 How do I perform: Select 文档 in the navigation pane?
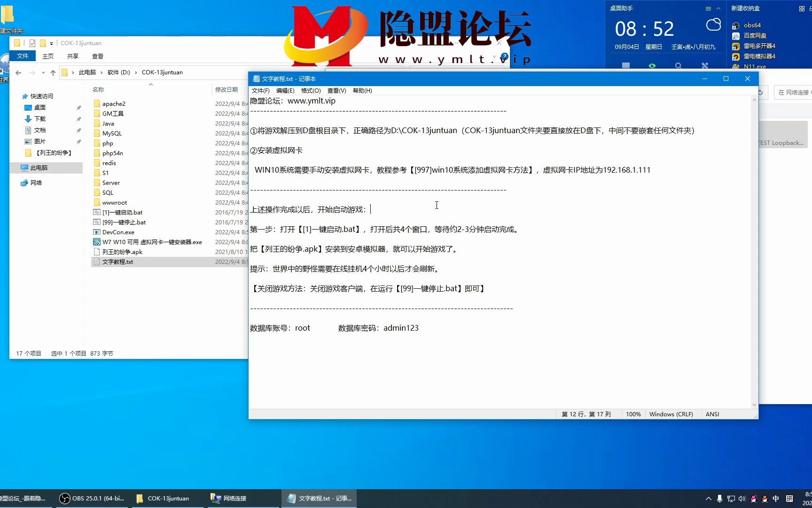tap(40, 130)
